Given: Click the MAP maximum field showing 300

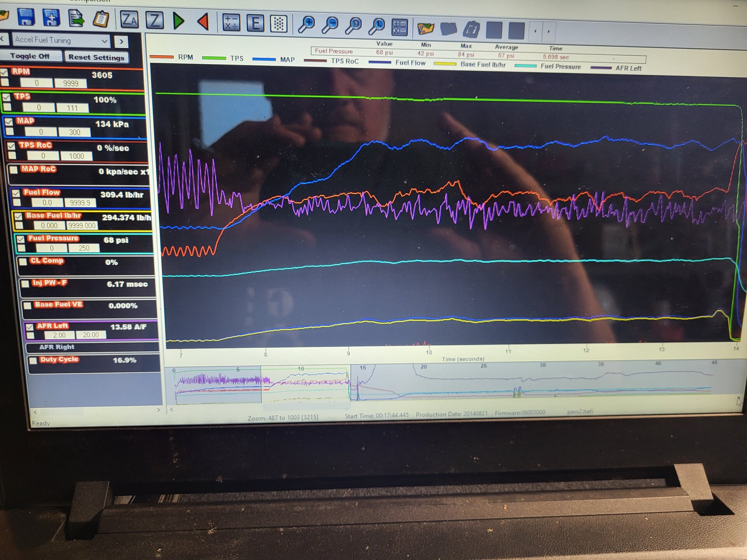Looking at the screenshot, I should coord(75,132).
